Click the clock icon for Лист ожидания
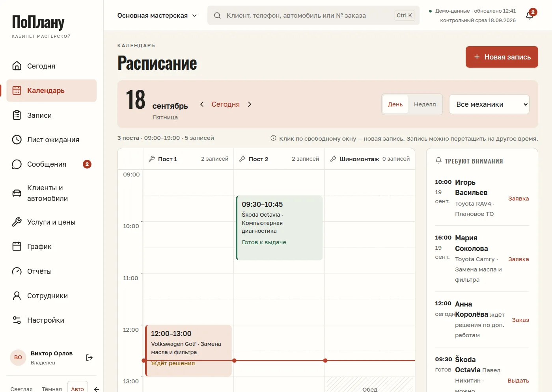552x392 pixels. click(x=17, y=139)
